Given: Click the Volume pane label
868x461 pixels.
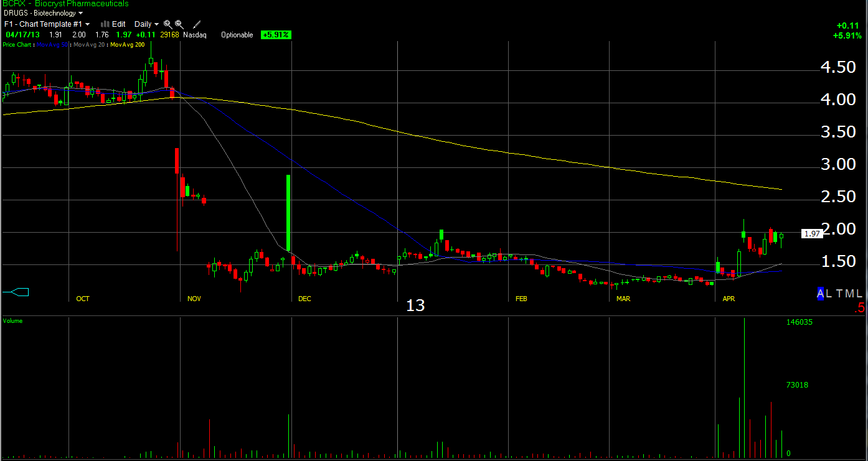Looking at the screenshot, I should click(x=12, y=321).
